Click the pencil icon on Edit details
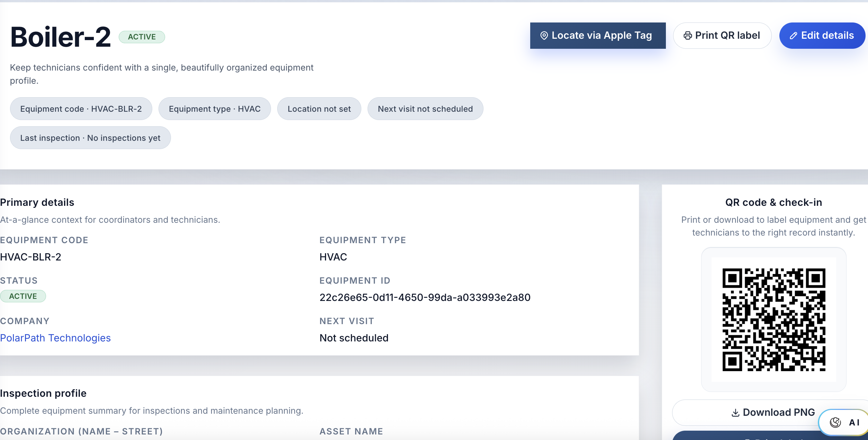 794,35
